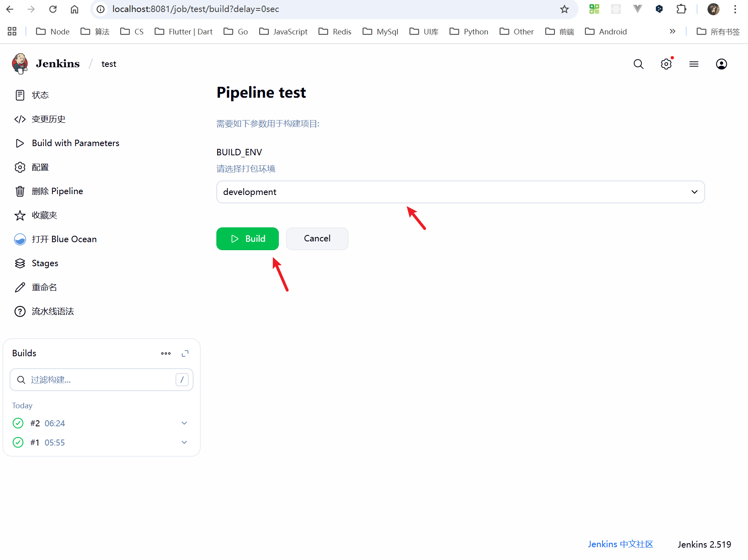
Task: Open the 配置 configure sidebar item
Action: click(x=40, y=167)
